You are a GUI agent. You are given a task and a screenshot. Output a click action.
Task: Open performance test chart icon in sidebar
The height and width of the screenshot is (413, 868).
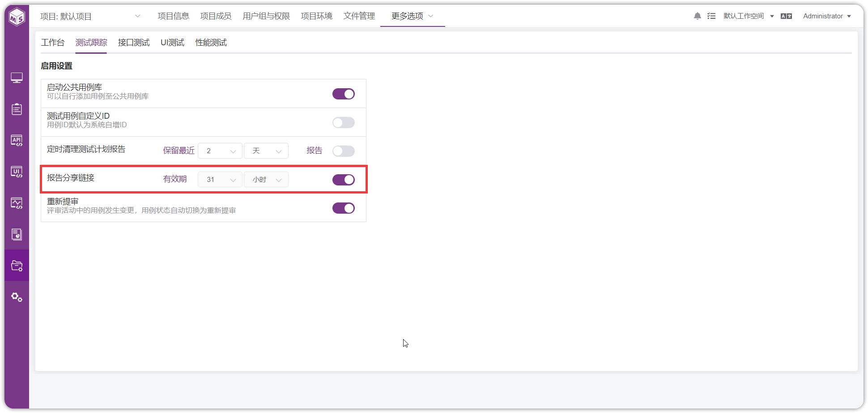(17, 203)
